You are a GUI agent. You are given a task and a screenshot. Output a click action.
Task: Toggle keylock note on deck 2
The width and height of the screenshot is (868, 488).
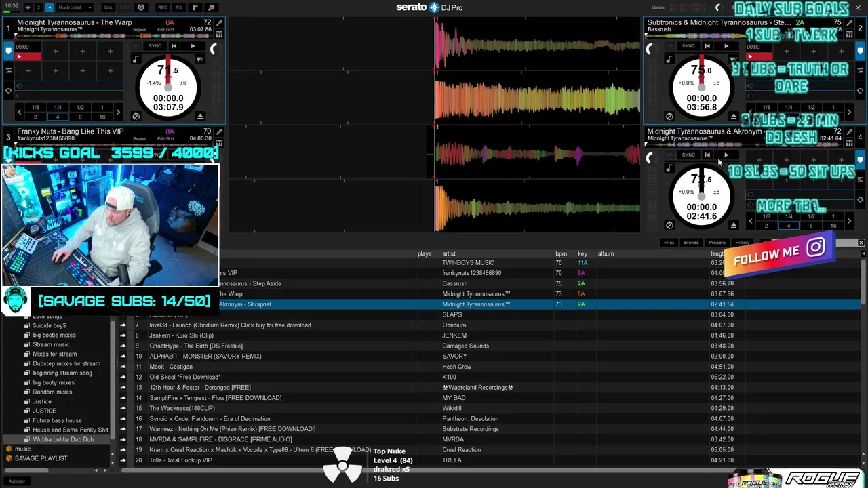point(669,59)
